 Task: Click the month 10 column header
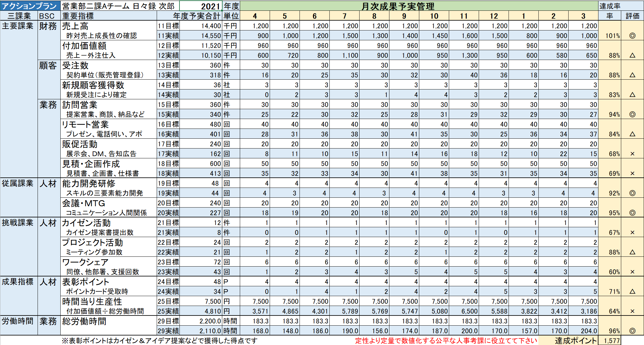pos(434,16)
